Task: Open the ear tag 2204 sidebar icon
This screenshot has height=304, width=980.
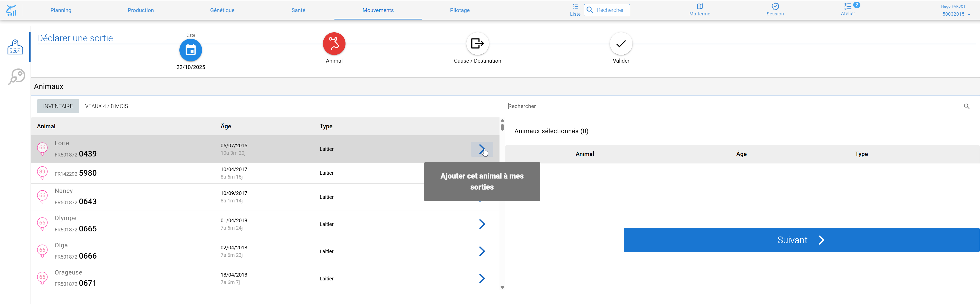Action: pos(15,47)
